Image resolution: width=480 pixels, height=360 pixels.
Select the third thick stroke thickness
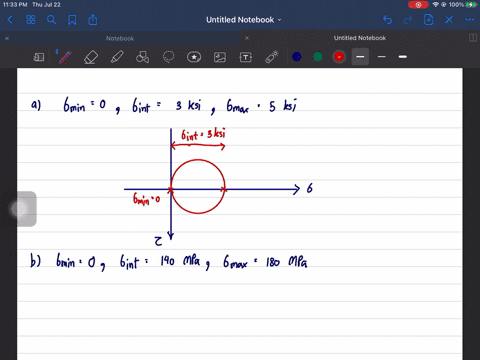tap(403, 57)
